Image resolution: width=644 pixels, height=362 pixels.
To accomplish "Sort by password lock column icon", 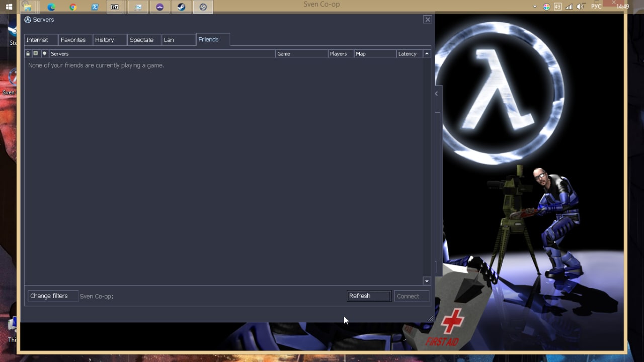I will pyautogui.click(x=28, y=54).
